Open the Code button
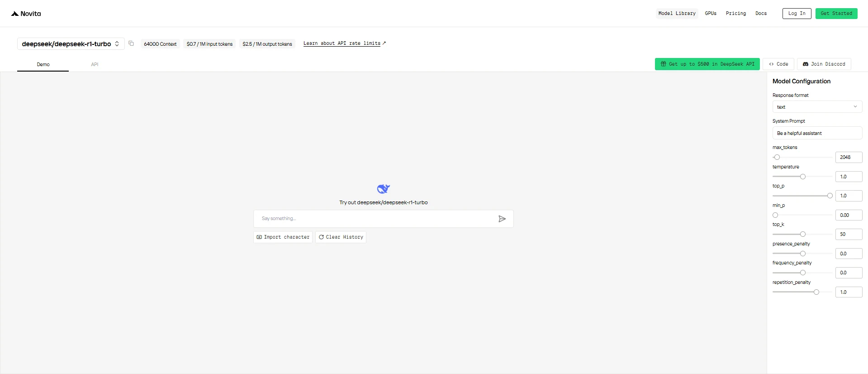The image size is (868, 374). coord(778,64)
